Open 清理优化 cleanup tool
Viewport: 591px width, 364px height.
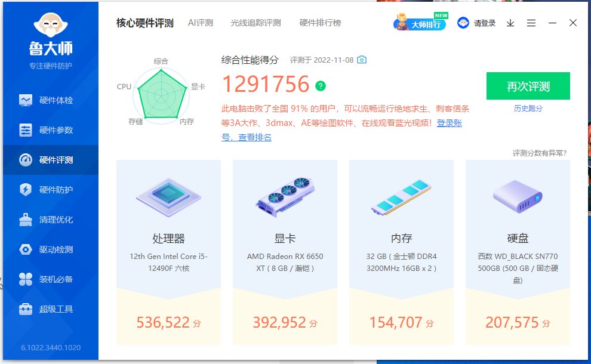(x=51, y=220)
